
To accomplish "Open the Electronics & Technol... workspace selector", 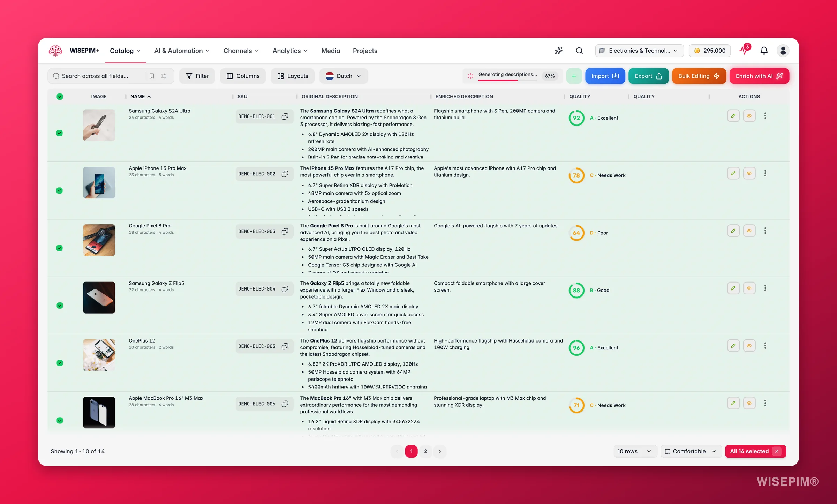I will [639, 51].
